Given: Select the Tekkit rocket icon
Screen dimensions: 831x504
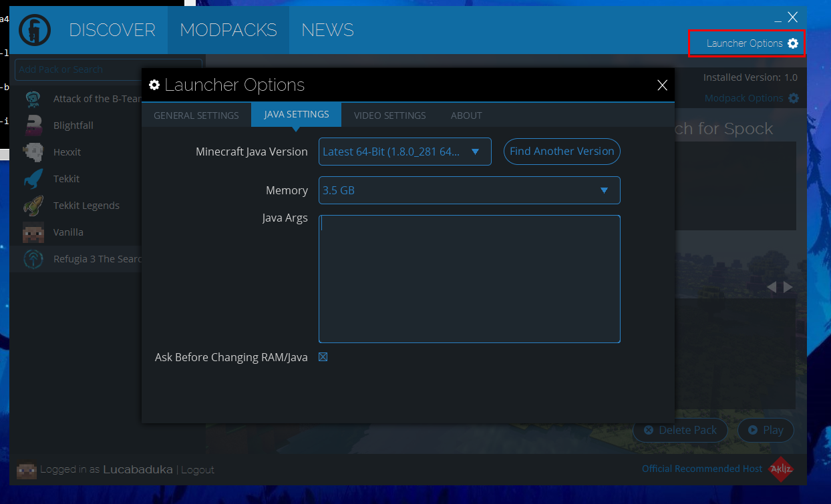Looking at the screenshot, I should [33, 179].
